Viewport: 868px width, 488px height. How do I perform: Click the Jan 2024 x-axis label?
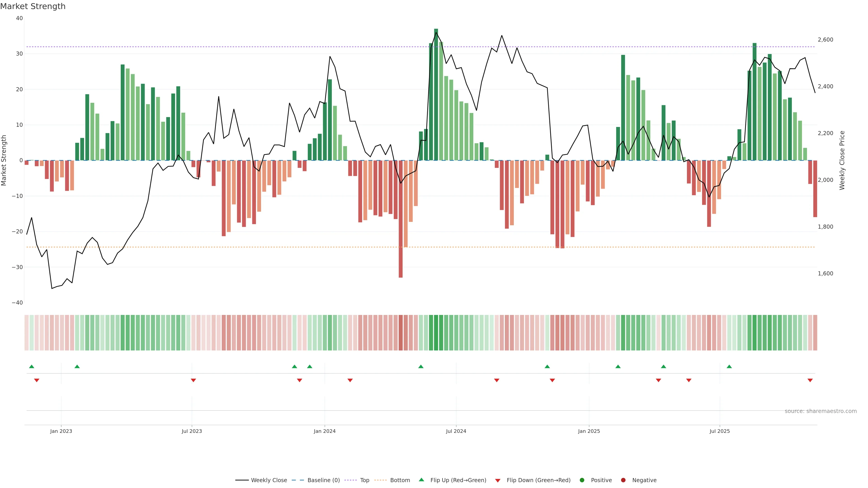(325, 431)
